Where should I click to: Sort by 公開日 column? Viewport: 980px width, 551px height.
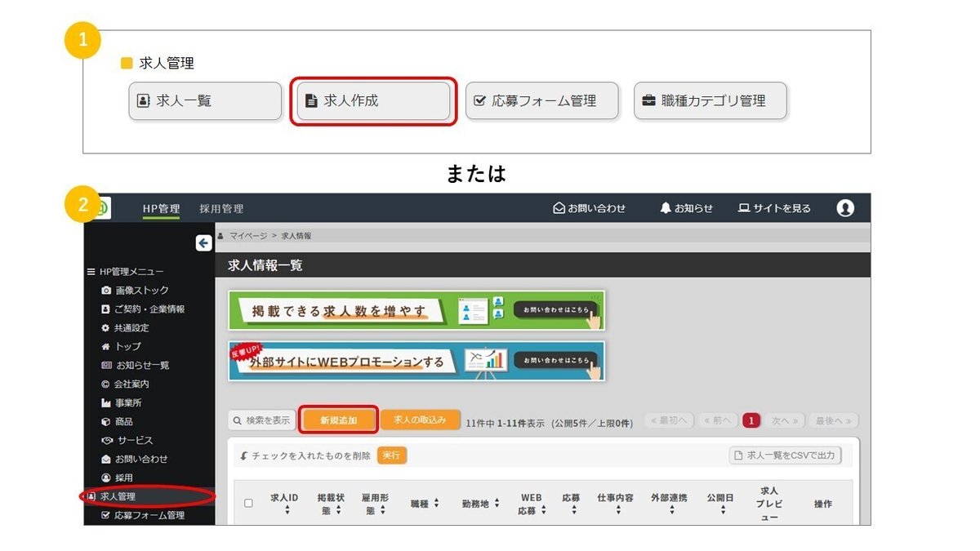[721, 504]
